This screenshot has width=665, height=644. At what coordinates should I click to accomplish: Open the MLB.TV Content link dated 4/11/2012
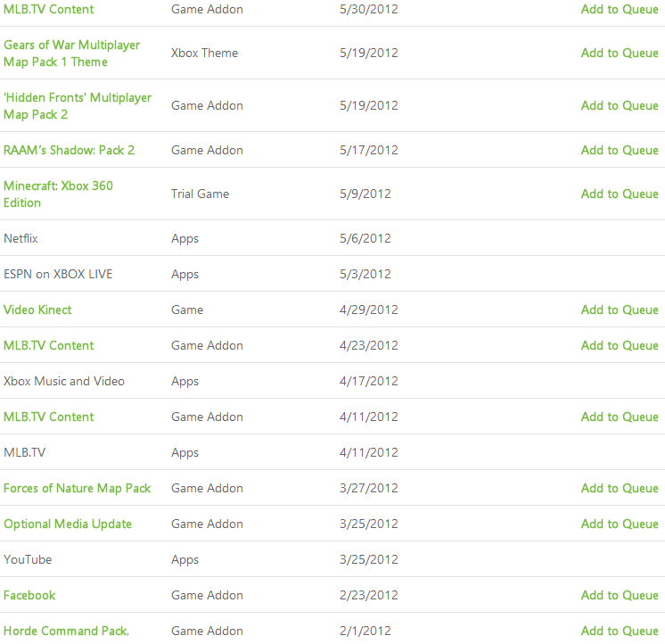coord(49,417)
